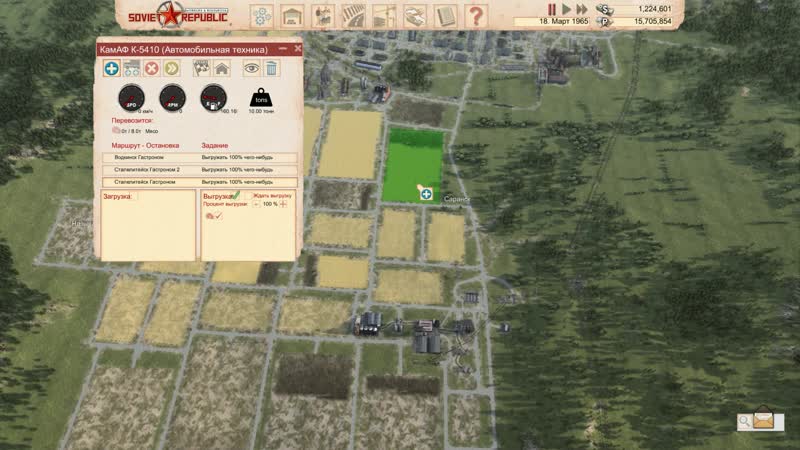The image size is (800, 450).
Task: Select the Сталелитейск Гастроном 2 route stop
Action: click(200, 170)
